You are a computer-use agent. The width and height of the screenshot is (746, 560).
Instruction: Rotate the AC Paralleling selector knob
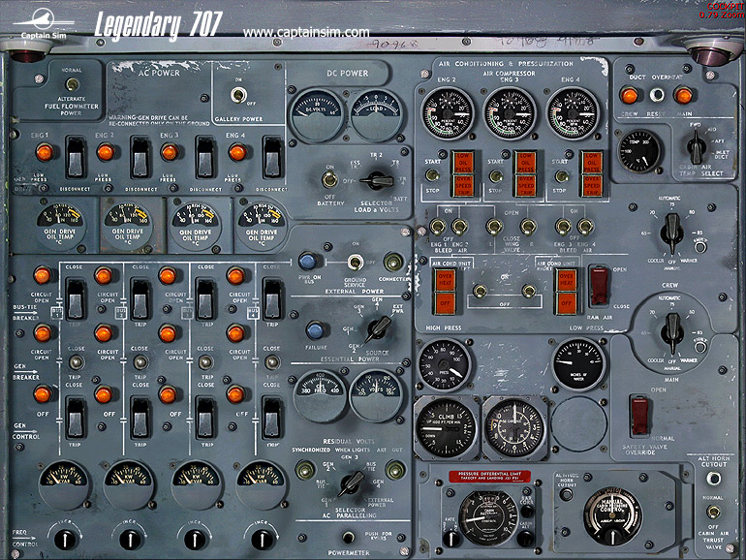[352, 483]
